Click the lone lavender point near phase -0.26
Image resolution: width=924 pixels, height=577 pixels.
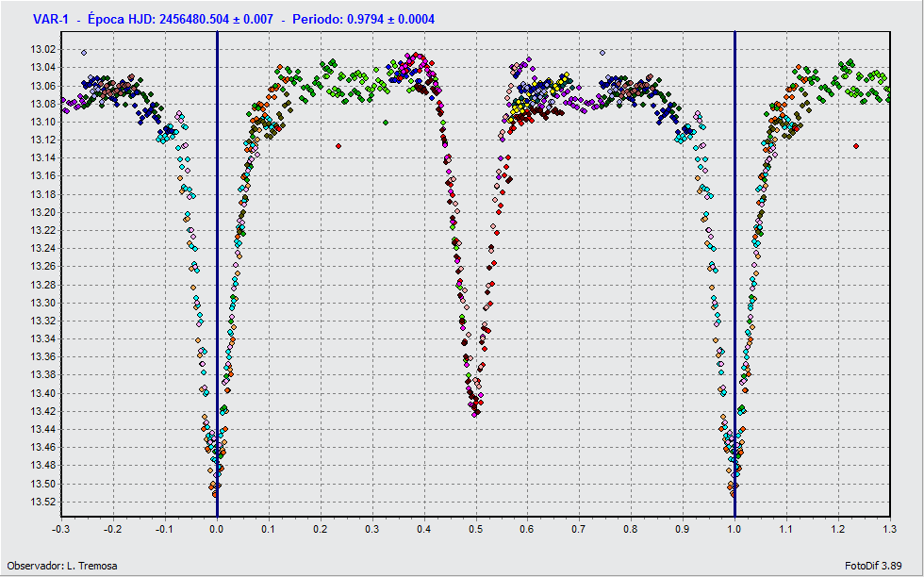point(84,53)
